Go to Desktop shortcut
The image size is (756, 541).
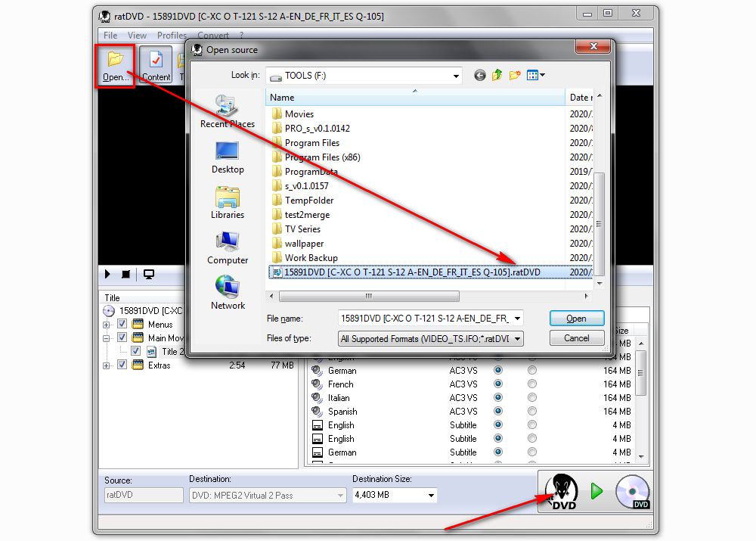(227, 157)
